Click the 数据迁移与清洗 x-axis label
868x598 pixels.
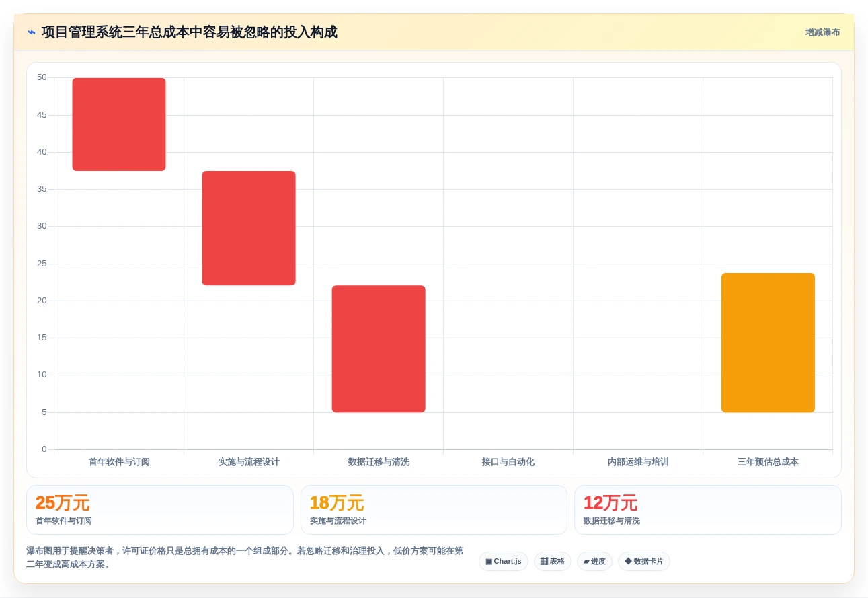379,462
